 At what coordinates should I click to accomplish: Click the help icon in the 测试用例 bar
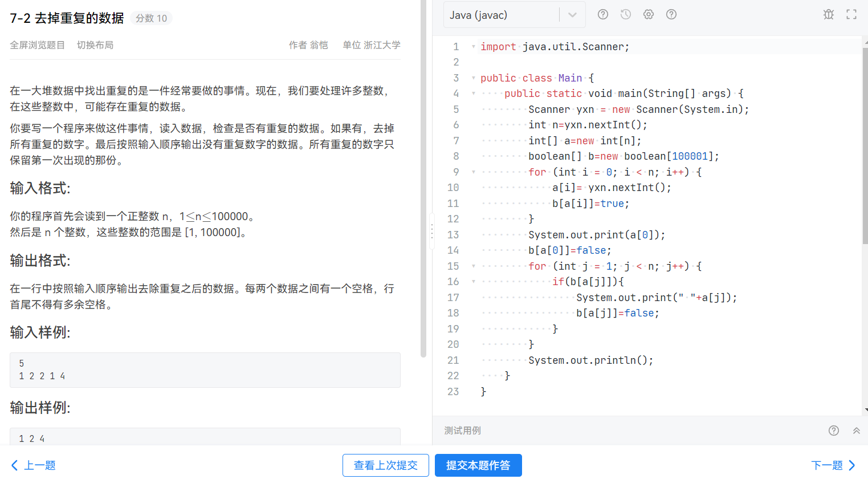(x=834, y=431)
